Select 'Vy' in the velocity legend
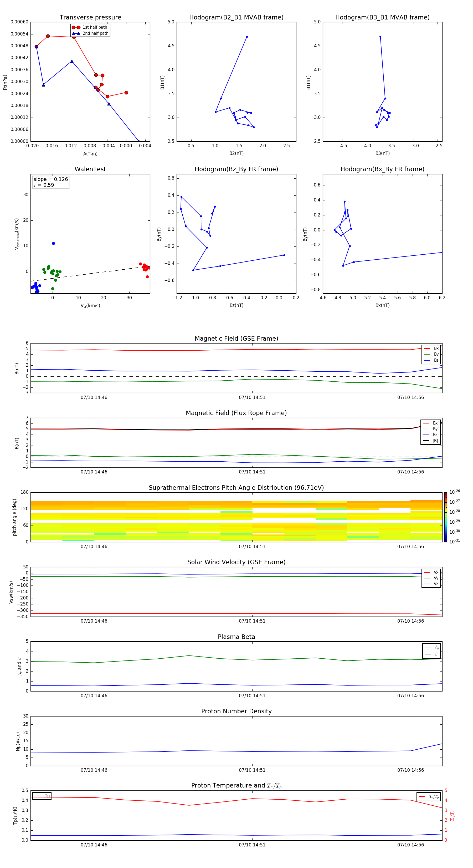The width and height of the screenshot is (473, 868). pyautogui.click(x=431, y=578)
